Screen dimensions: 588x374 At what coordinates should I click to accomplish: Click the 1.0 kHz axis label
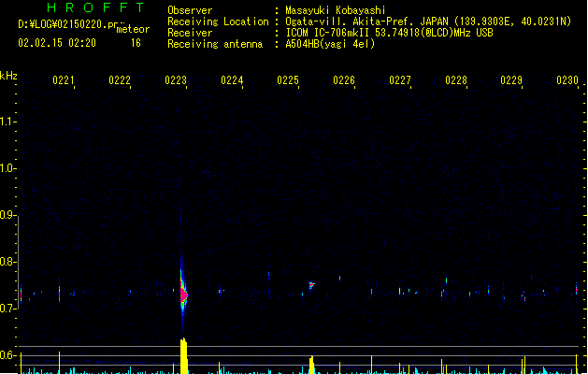7,168
